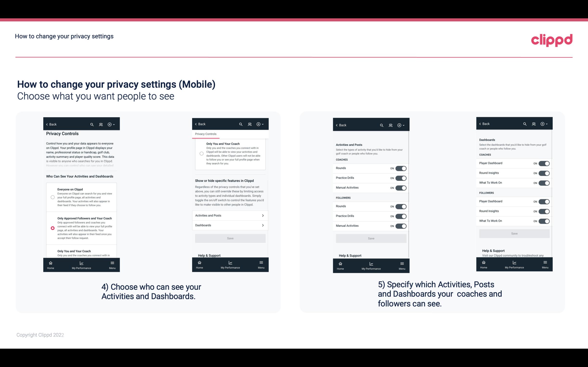Click the profile/contacts icon in top bar
Viewport: 588px width, 367px height.
(101, 124)
